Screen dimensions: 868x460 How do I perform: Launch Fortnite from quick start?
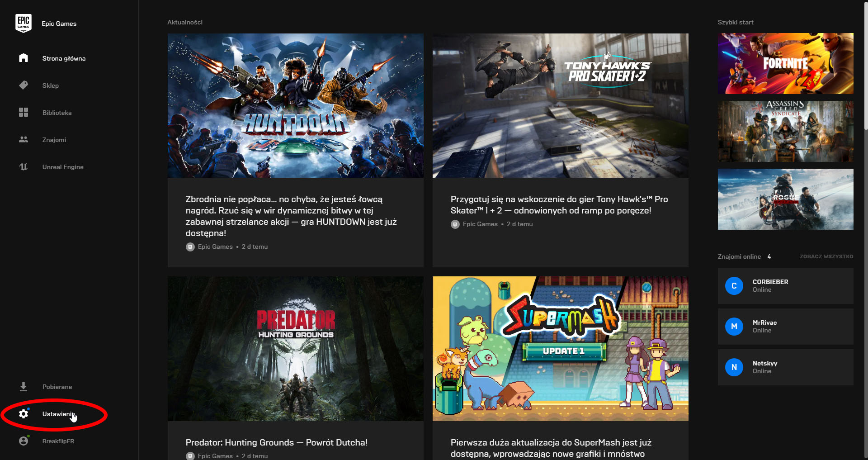point(785,63)
